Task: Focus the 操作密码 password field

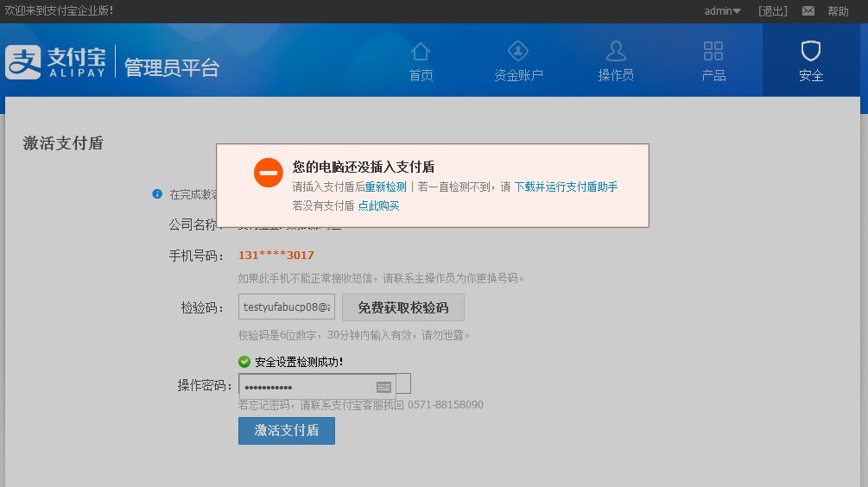Action: (x=307, y=387)
